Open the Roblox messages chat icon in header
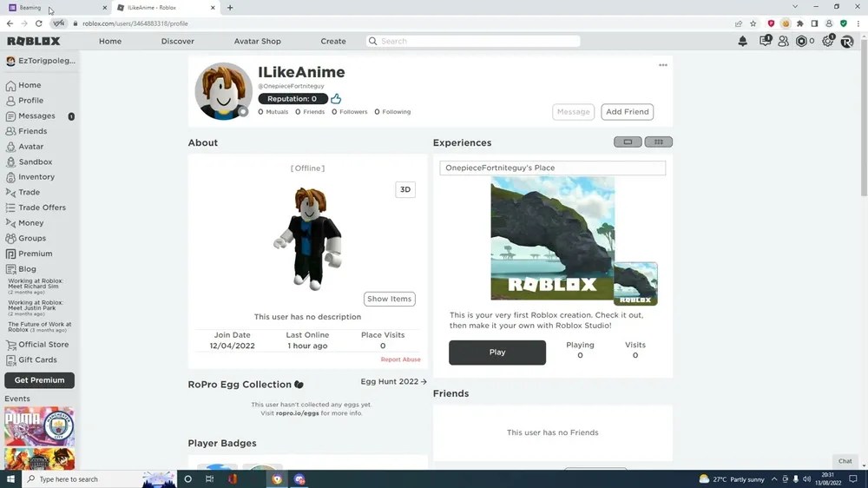 point(765,41)
